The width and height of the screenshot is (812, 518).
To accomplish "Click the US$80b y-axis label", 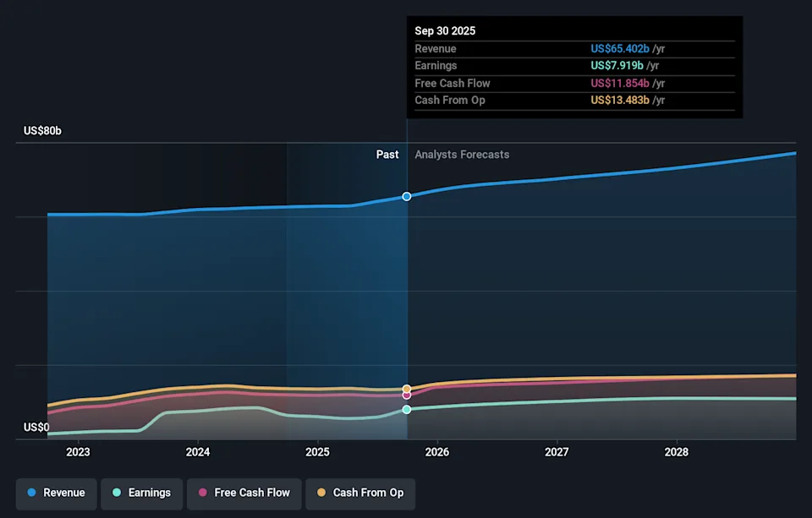I will 42,131.
